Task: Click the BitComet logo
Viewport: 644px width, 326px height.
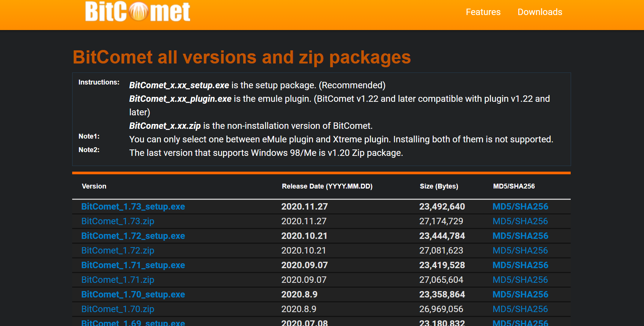Action: coord(138,11)
